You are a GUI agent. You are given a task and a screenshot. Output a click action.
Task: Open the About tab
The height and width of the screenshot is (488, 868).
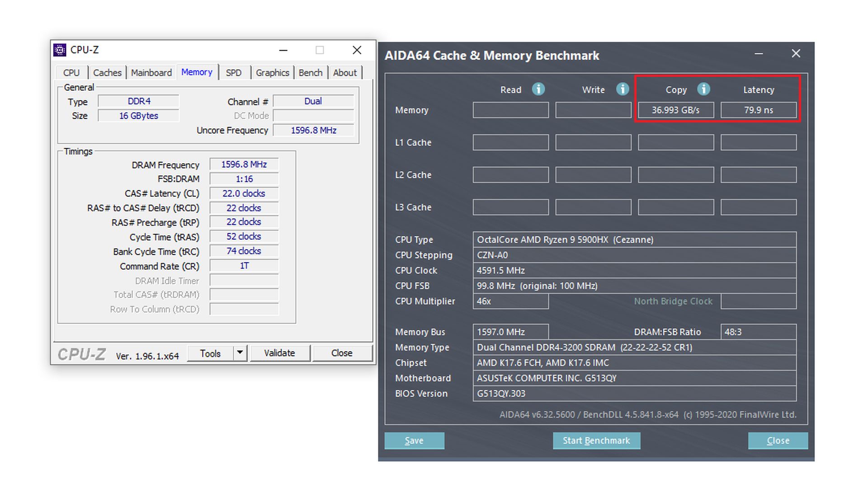click(x=345, y=73)
